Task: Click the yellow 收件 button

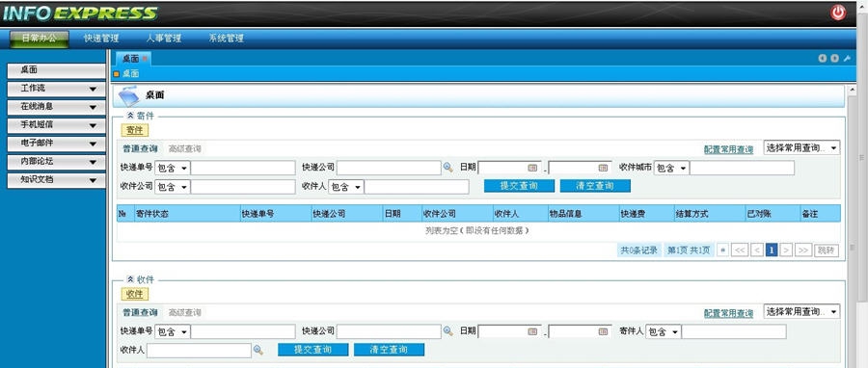Action: pos(135,295)
